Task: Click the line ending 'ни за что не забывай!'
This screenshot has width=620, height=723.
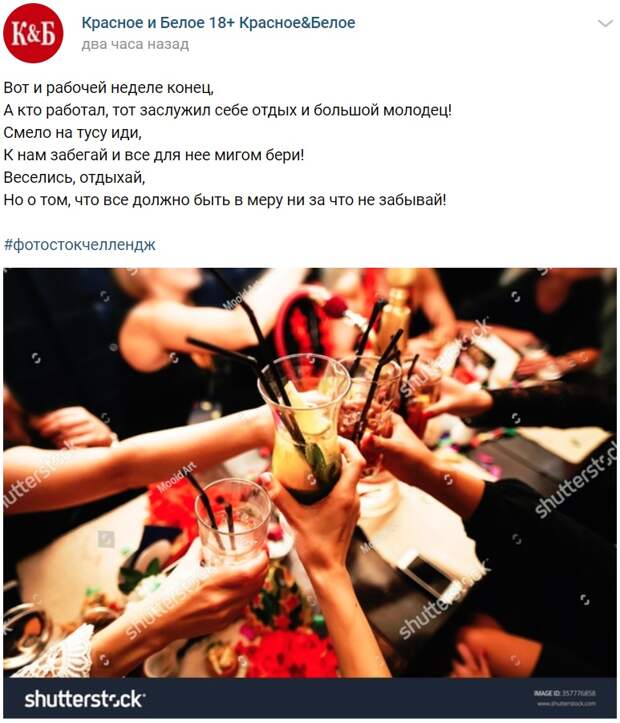Action: coord(225,200)
